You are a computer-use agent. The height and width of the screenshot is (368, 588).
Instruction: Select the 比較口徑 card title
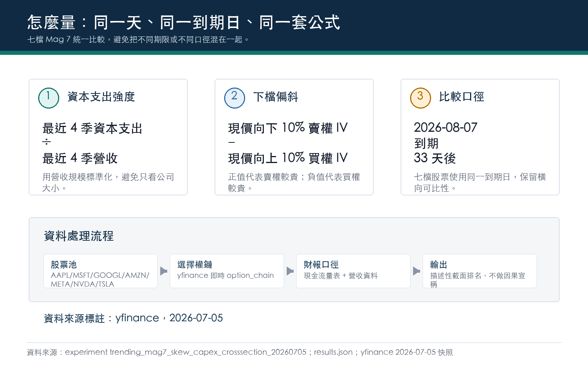(462, 97)
